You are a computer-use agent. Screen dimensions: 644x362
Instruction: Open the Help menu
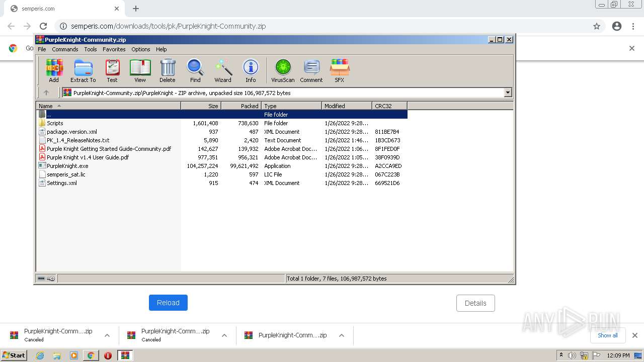(162, 49)
